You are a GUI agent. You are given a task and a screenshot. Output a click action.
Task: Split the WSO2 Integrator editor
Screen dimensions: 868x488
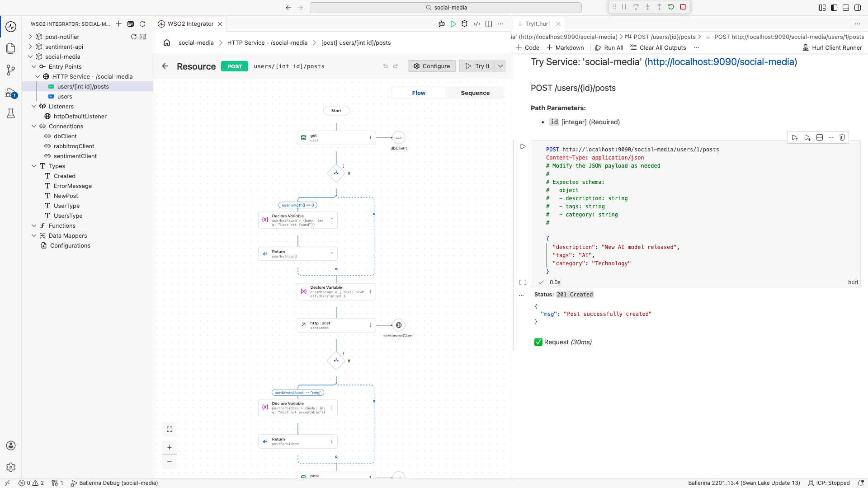488,24
